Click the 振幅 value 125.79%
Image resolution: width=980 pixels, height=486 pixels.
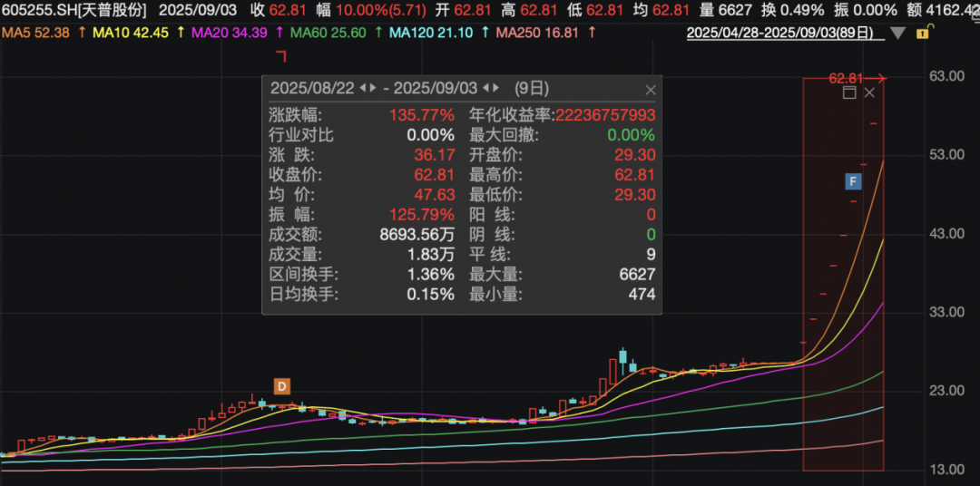point(422,215)
